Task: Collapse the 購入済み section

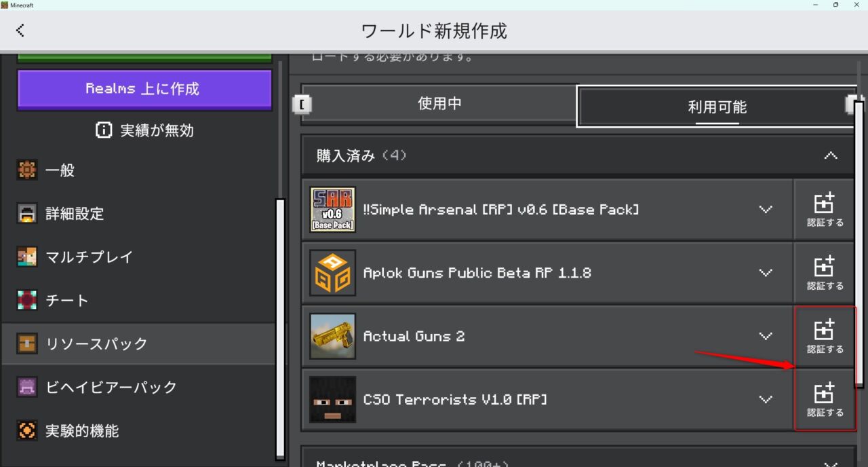Action: click(x=830, y=155)
